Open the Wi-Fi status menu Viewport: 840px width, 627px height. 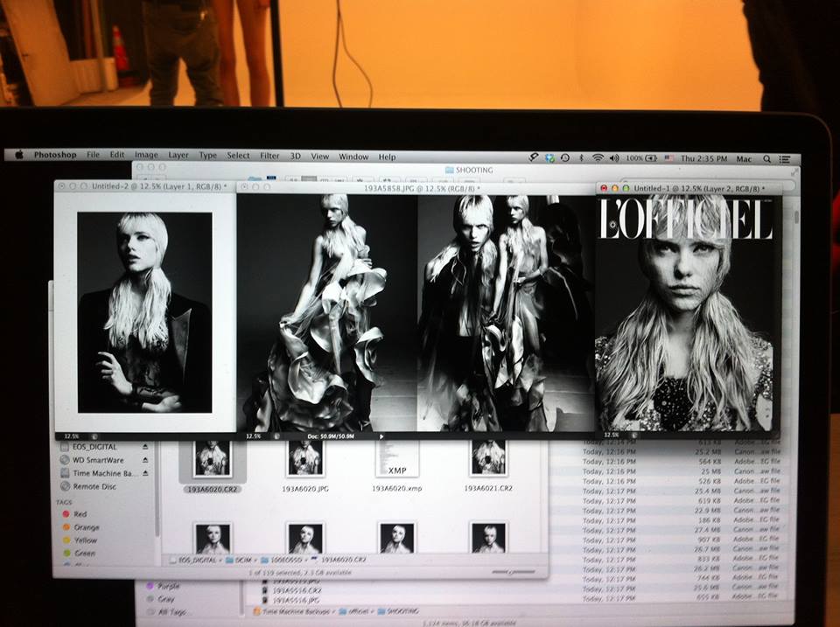tap(598, 158)
